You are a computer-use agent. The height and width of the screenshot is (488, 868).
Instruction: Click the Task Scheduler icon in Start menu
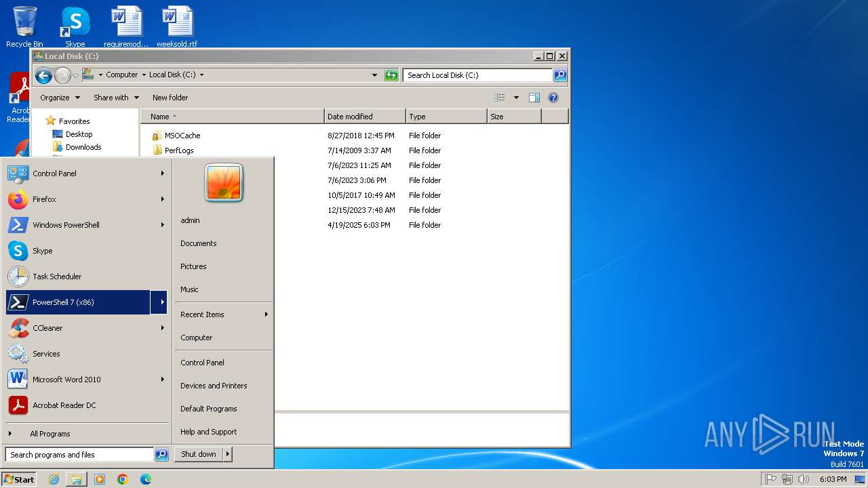(18, 277)
